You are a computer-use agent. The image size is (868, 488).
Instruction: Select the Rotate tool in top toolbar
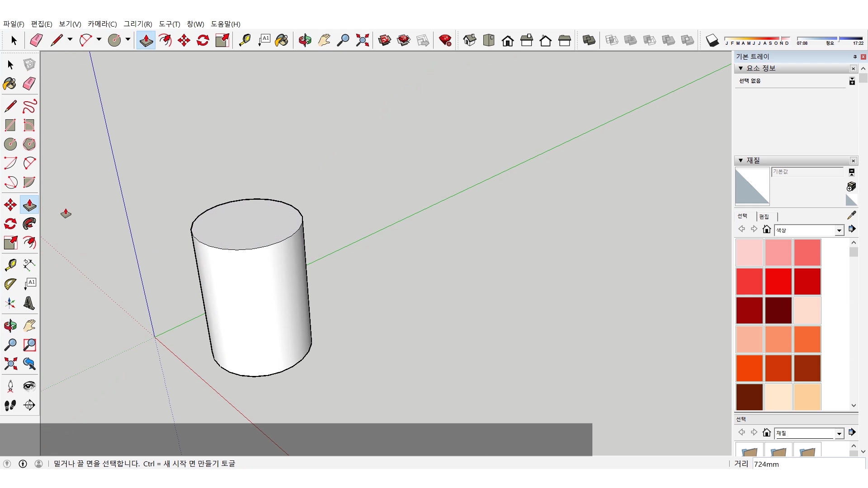pos(203,41)
